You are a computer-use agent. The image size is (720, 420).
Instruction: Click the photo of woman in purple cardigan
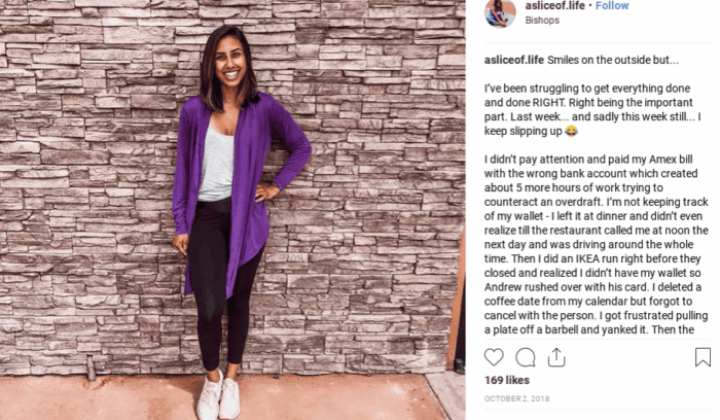pos(233,210)
